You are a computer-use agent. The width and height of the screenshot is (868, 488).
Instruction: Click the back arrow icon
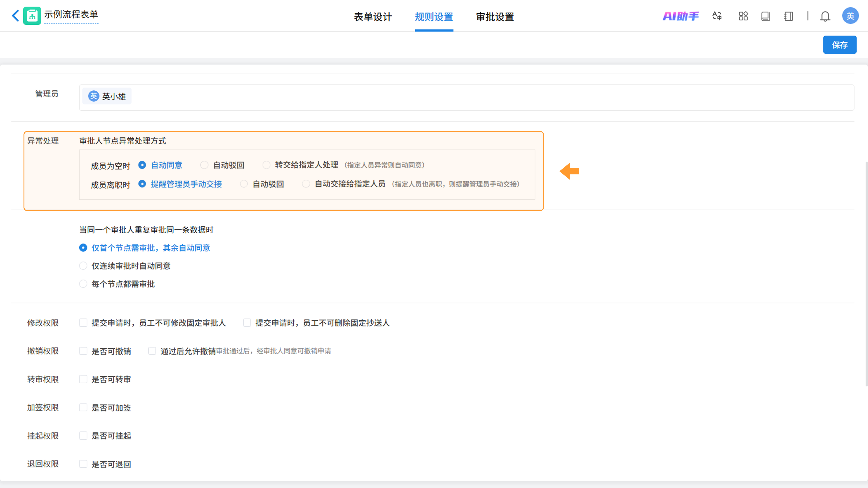point(15,16)
